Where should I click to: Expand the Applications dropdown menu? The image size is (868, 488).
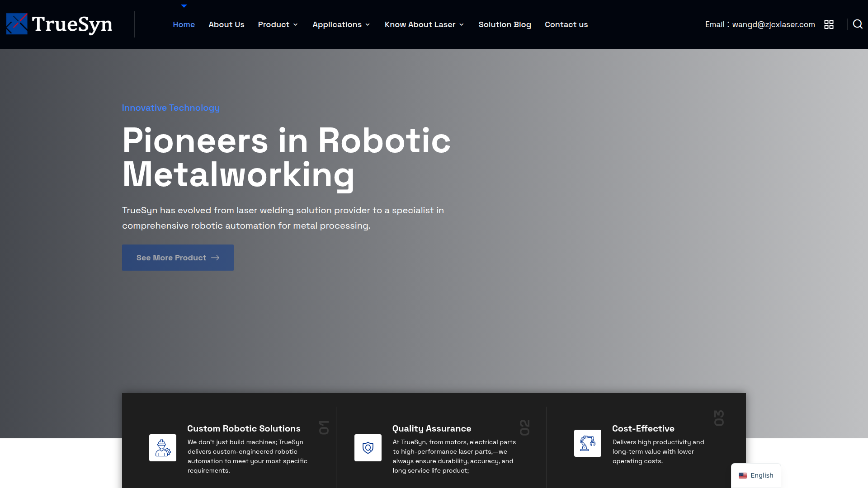point(341,24)
